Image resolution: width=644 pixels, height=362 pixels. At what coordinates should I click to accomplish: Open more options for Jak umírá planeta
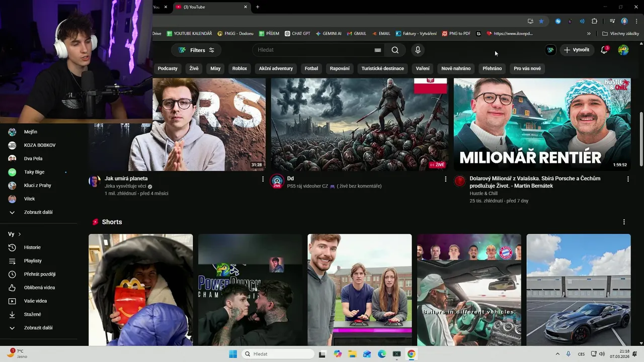[x=263, y=179]
